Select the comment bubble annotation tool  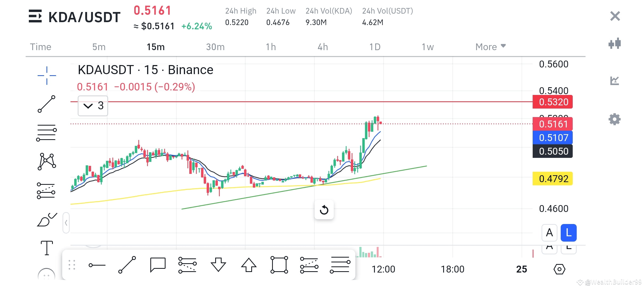(x=158, y=265)
